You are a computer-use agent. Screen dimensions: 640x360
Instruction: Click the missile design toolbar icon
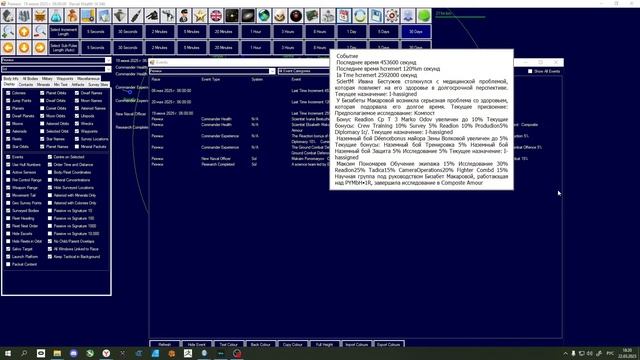(136, 16)
